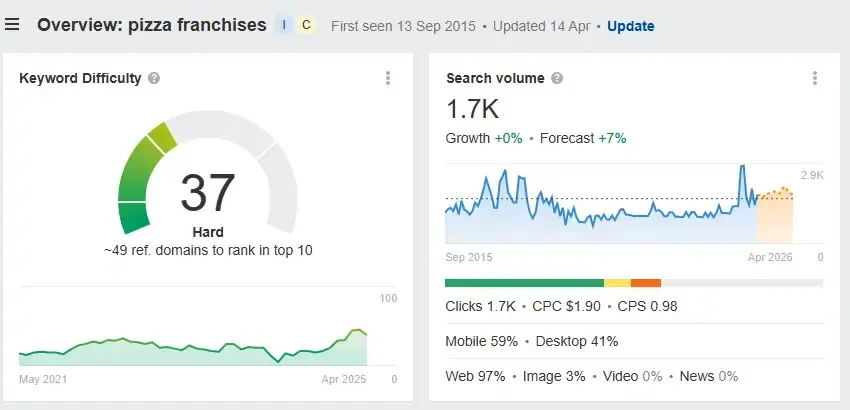Click the Search volume help icon

557,78
